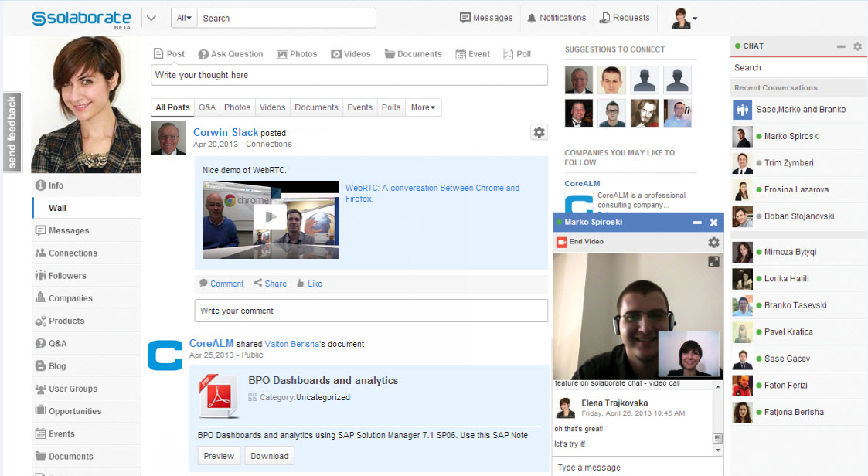Chat with Frosina Lazarova
The image size is (868, 476).
798,189
